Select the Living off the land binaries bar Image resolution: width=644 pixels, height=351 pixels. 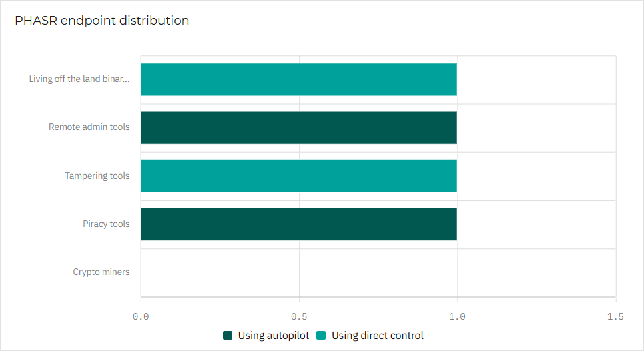coord(299,79)
